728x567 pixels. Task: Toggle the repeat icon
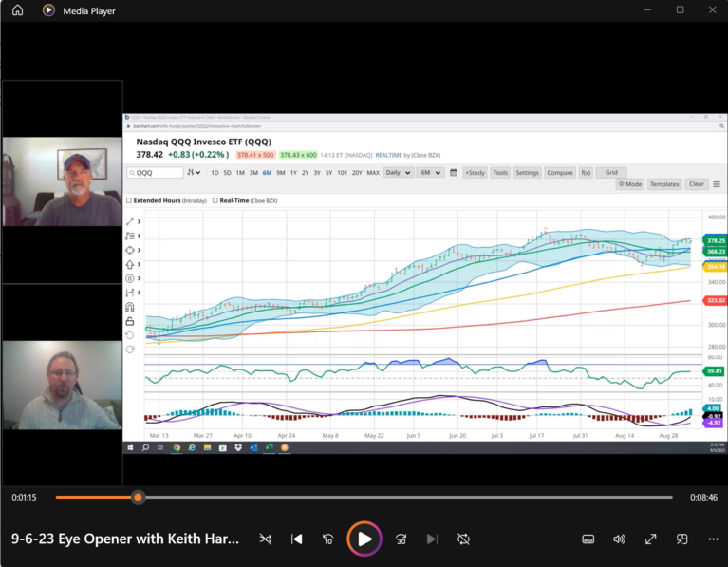tap(463, 539)
